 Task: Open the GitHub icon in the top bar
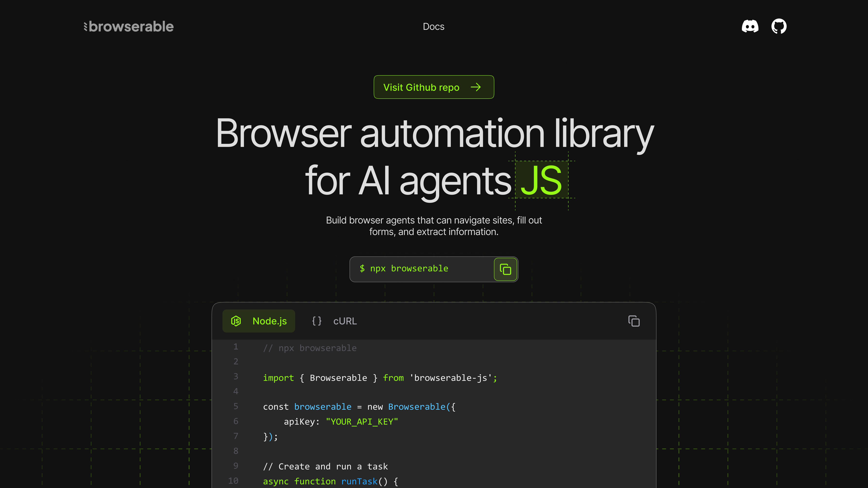point(779,26)
